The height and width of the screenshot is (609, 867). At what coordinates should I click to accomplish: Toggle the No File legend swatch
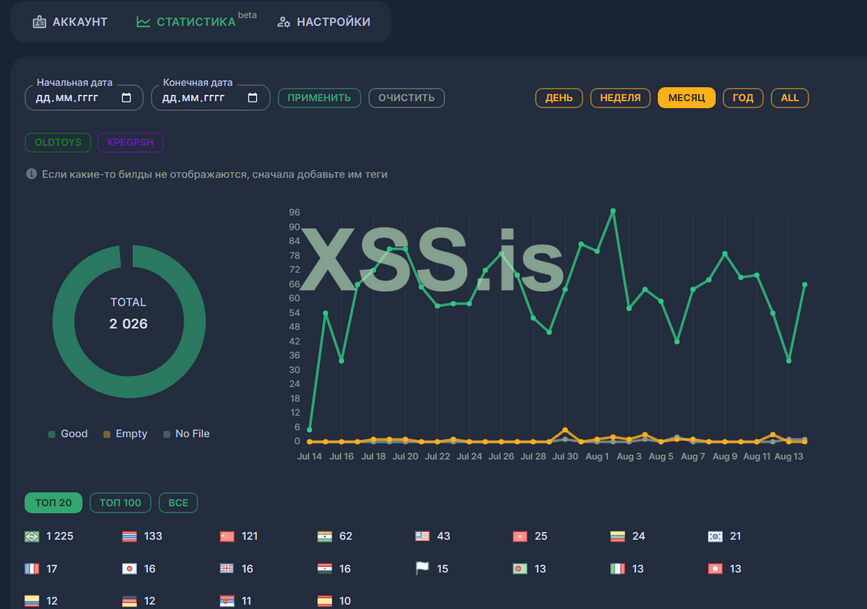coord(166,434)
